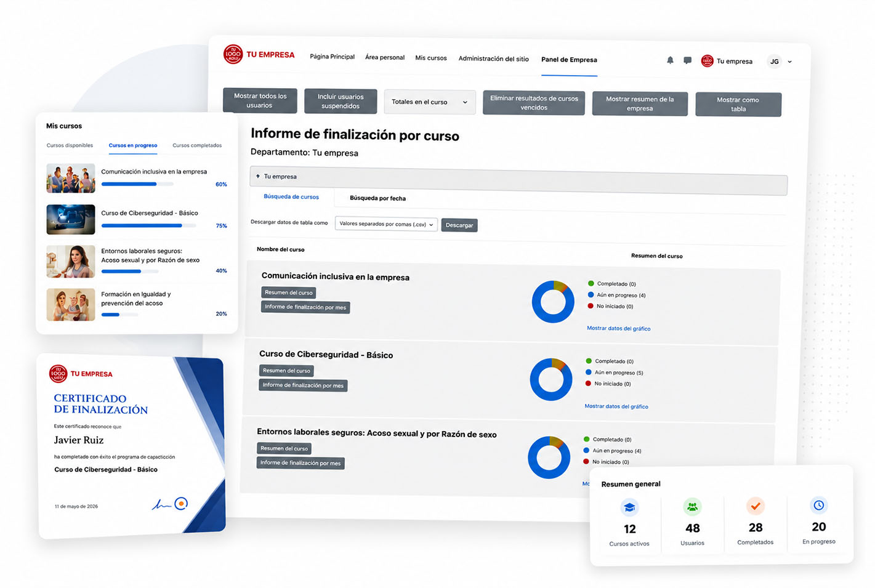Screen dimensions: 875x588
Task: Click Informe de finalización por mes under Comunicación inclusiva
Action: [x=305, y=307]
